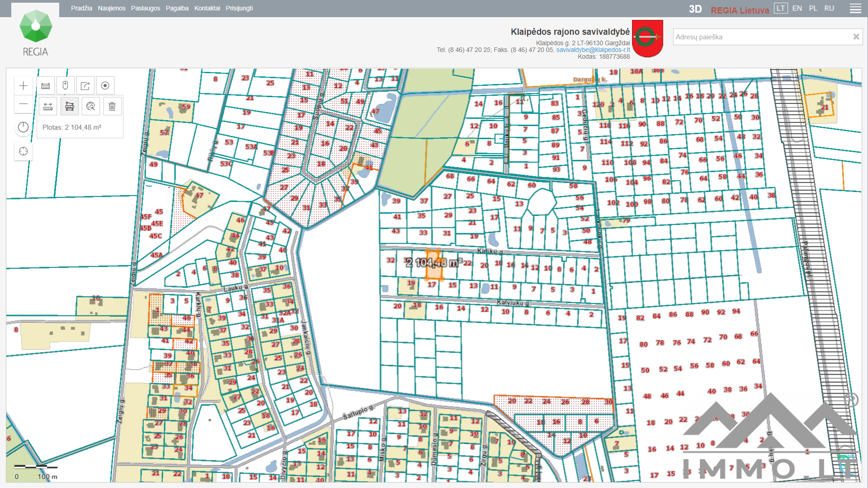This screenshot has height=488, width=868.
Task: Click the REGIA Lietuva link
Action: 740,10
